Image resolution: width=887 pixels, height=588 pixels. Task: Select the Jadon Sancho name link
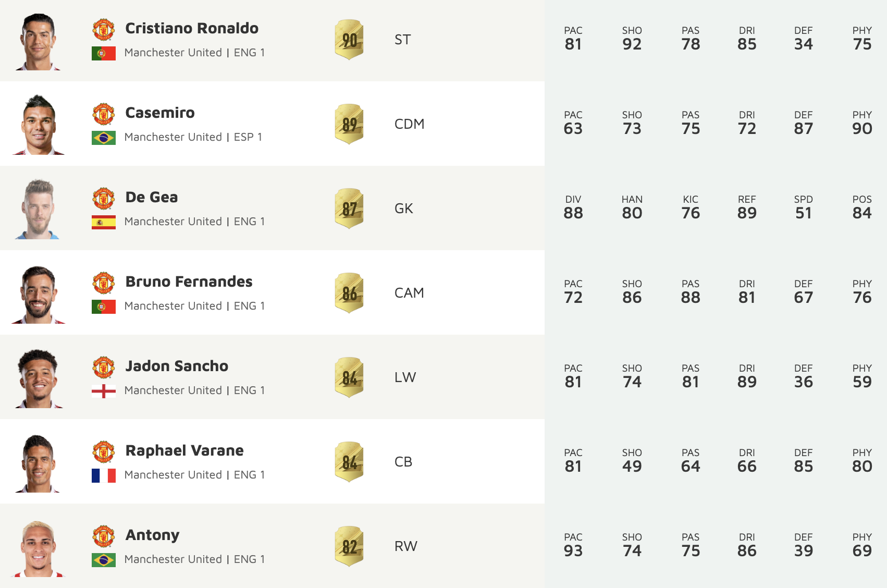coord(177,366)
